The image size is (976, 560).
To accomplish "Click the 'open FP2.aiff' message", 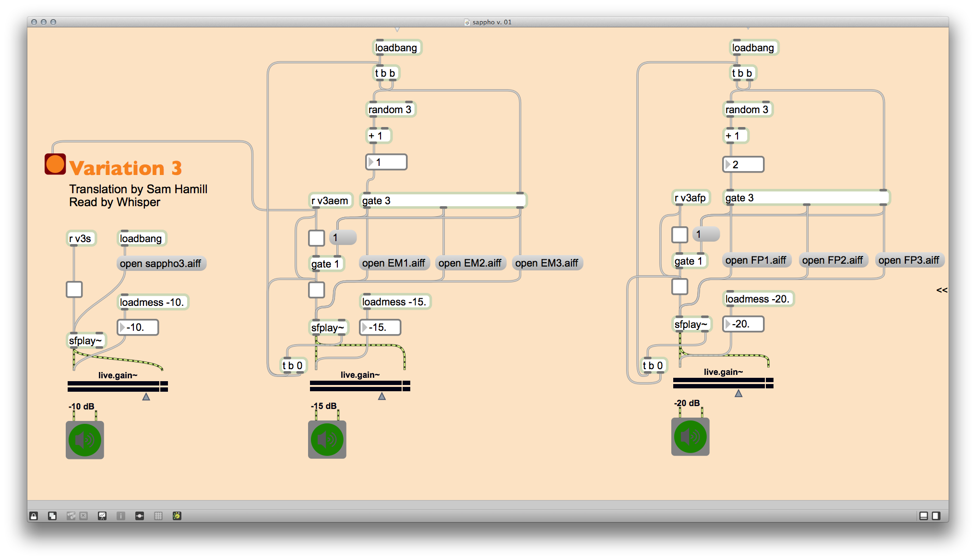I will pos(833,260).
